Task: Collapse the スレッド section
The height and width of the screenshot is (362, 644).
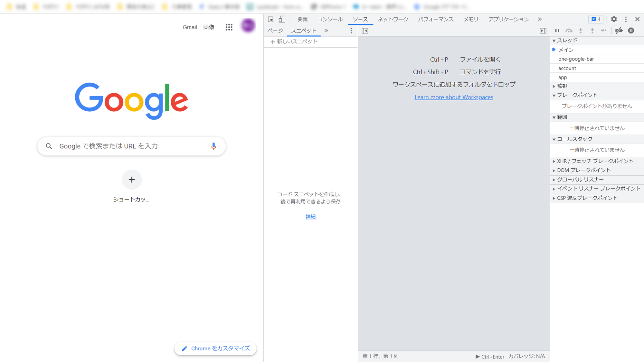Action: 597,41
